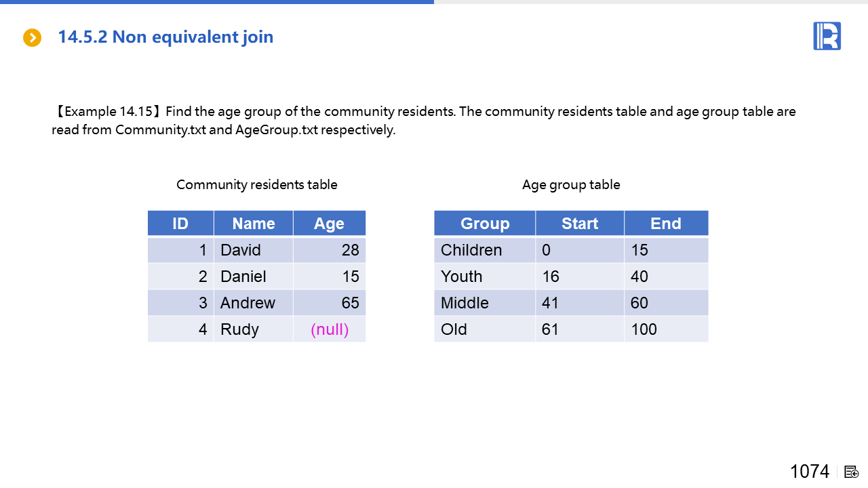The width and height of the screenshot is (868, 488).
Task: Click the Age column header
Action: [329, 224]
